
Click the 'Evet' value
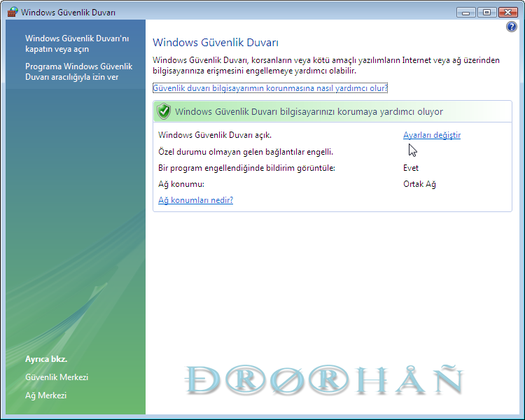[411, 168]
